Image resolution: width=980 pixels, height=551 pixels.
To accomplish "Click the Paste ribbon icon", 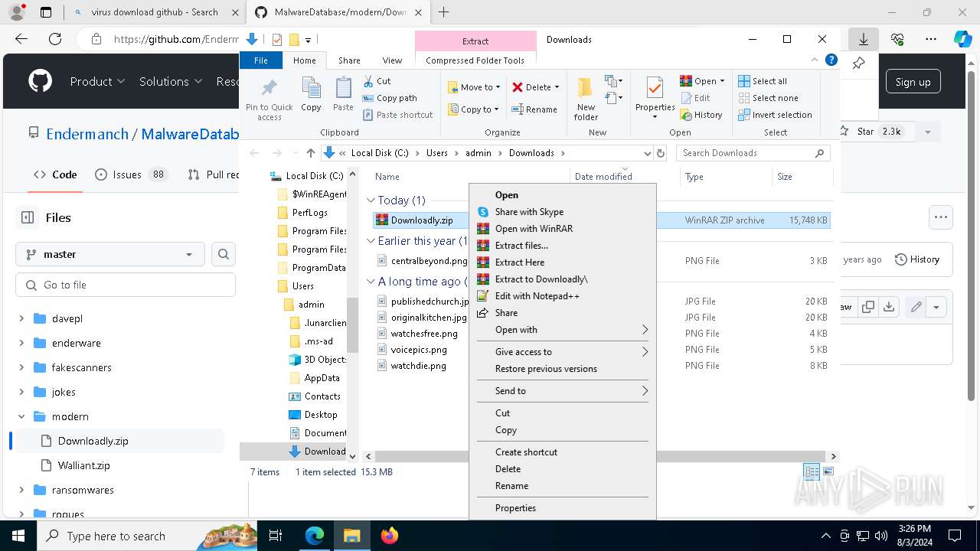I will click(343, 94).
